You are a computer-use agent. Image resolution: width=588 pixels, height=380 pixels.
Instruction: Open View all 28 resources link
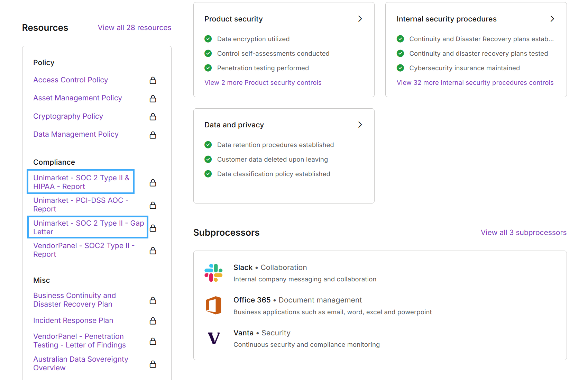click(x=135, y=28)
